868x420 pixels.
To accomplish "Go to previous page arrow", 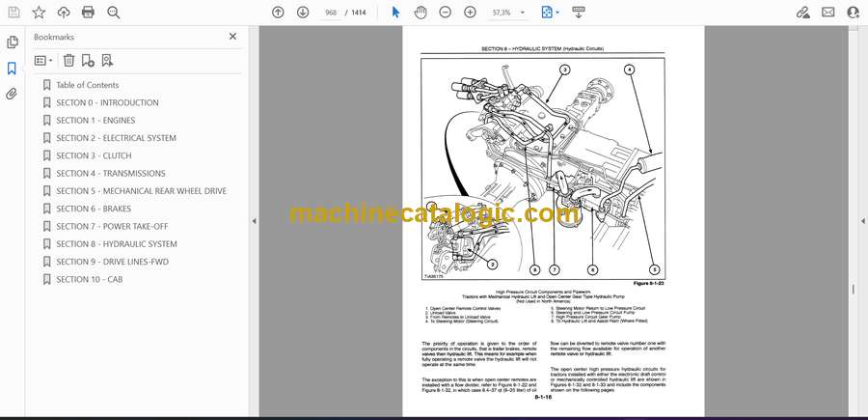I will tap(278, 13).
